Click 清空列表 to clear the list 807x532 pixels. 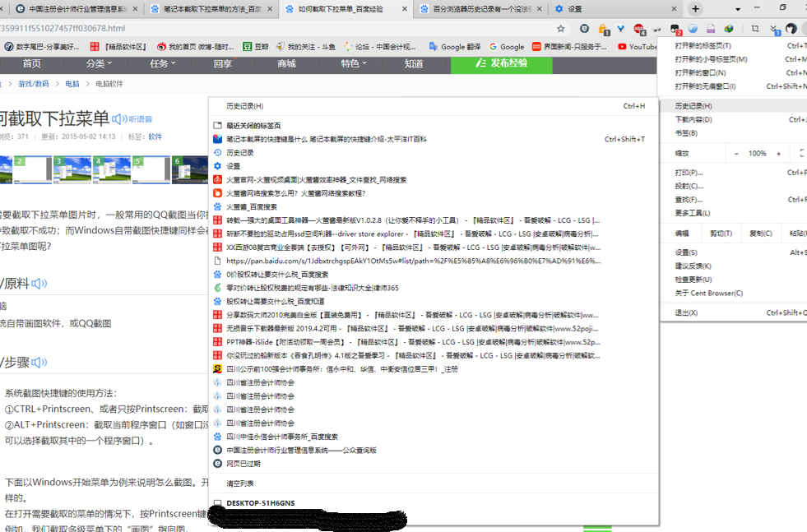tap(434, 483)
